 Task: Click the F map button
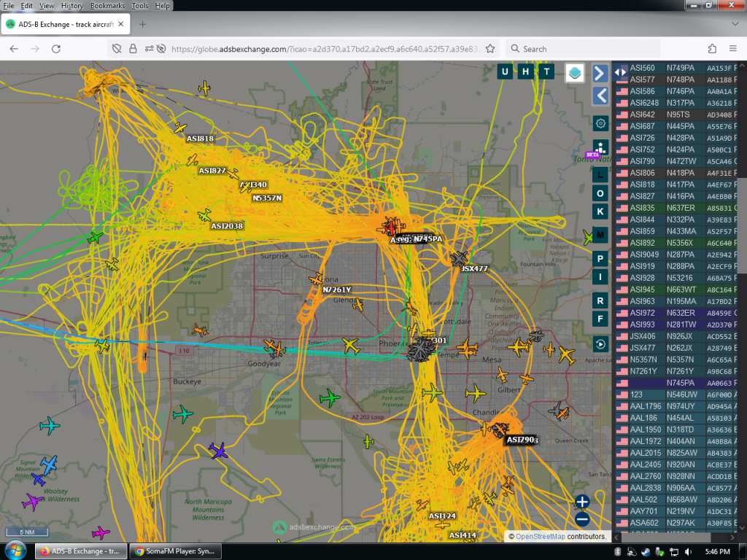click(x=600, y=319)
